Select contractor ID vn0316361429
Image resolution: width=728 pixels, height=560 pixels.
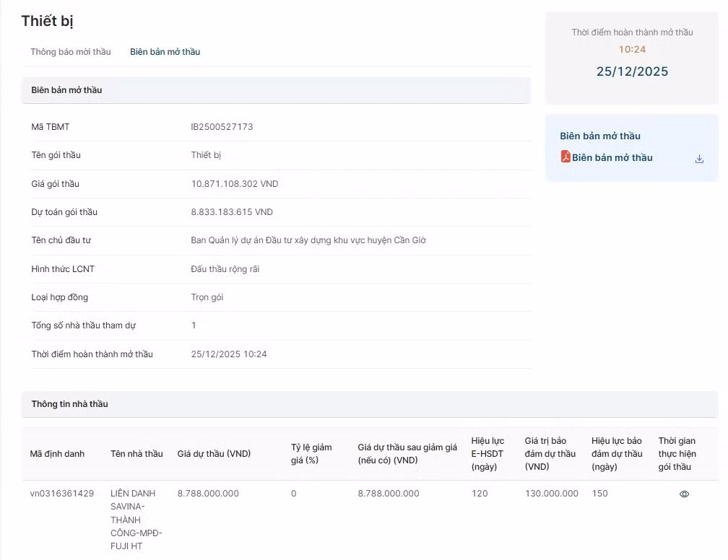point(62,494)
